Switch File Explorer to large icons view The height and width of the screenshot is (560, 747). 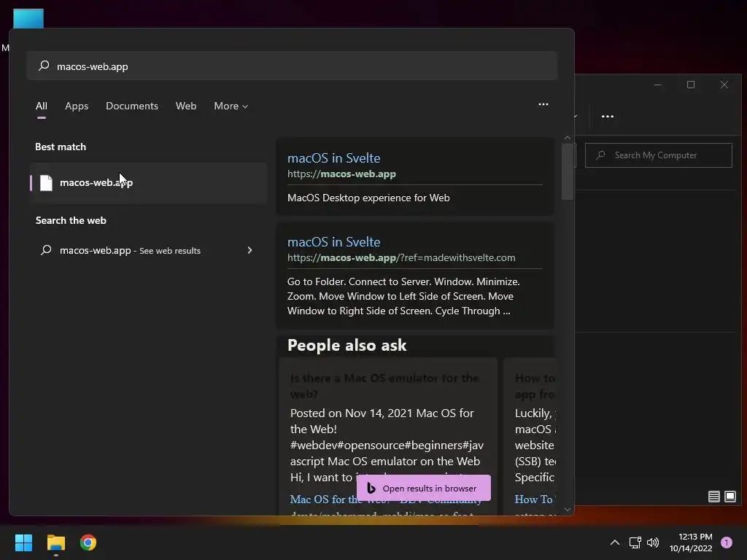click(x=729, y=497)
